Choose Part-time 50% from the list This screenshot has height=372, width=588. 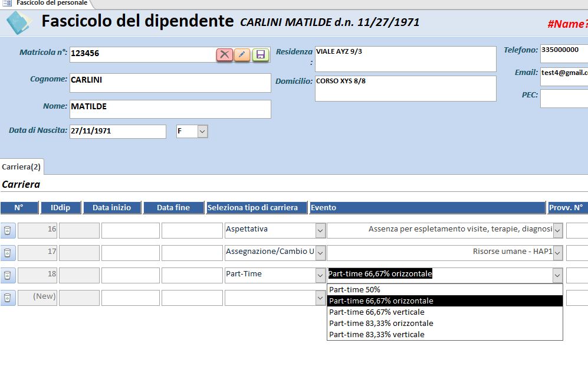coord(445,289)
